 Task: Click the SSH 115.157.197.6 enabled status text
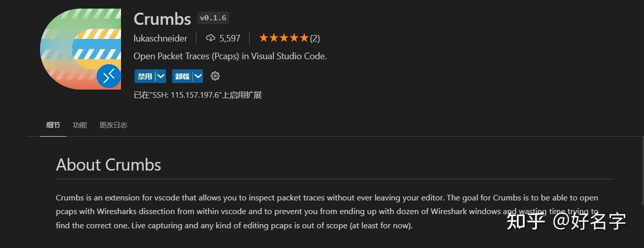pos(197,95)
